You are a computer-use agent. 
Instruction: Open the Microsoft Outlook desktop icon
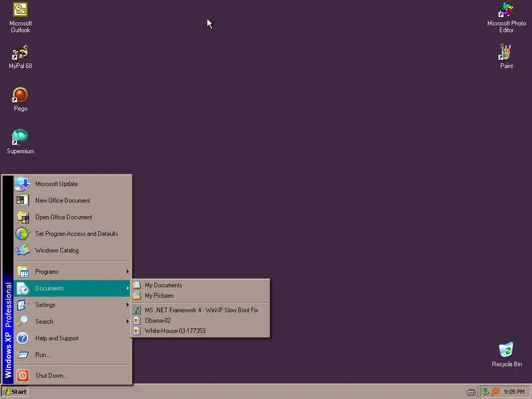click(20, 18)
